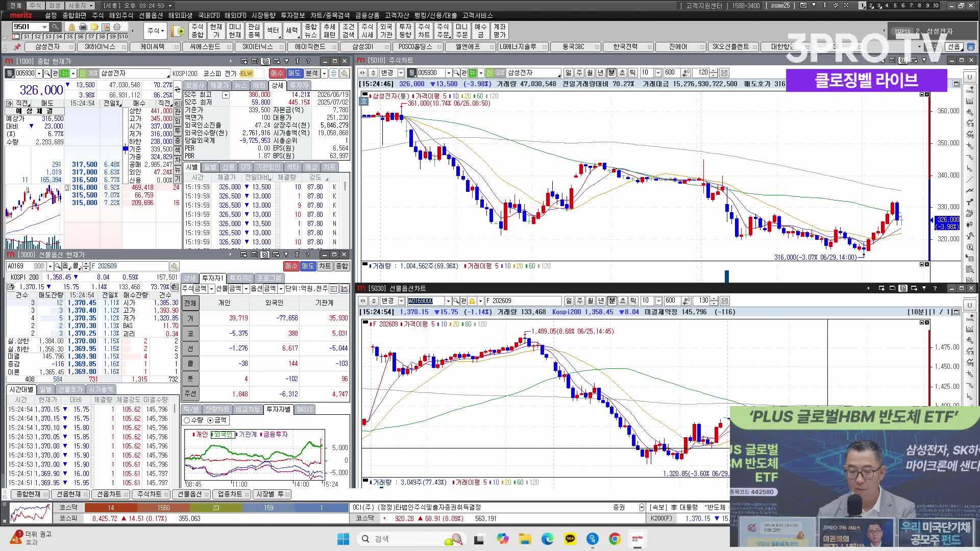Screen dimensions: 980x551
Task: Switch to 투자자2 tab
Action: (x=240, y=278)
